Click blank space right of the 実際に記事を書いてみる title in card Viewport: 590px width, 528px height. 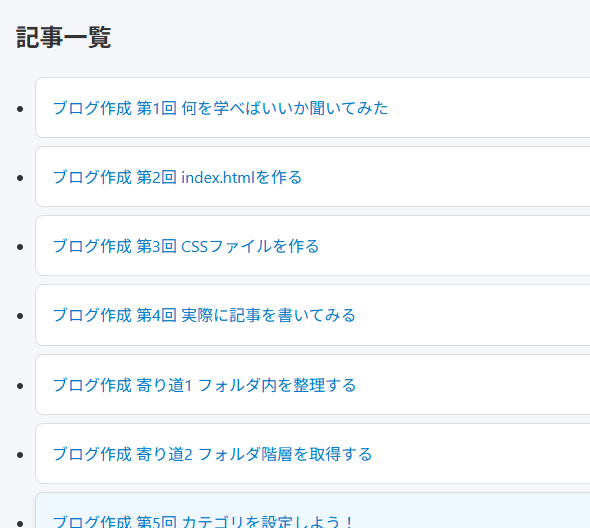tap(473, 315)
